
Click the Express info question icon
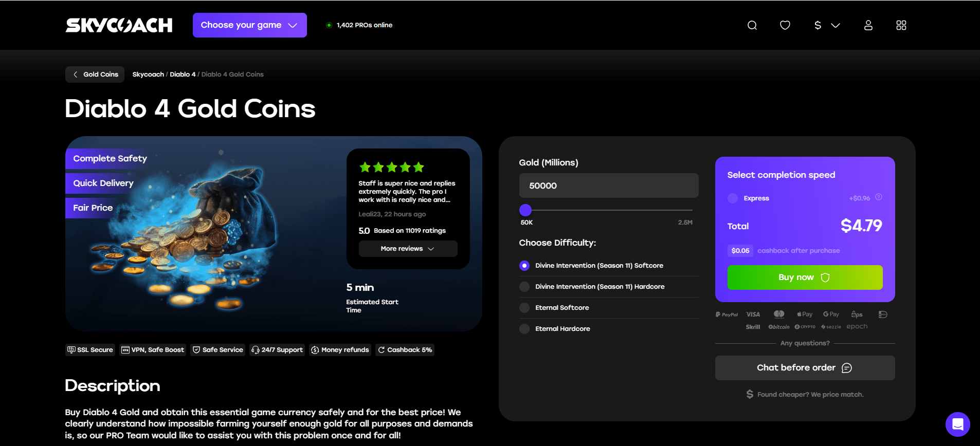[x=879, y=197]
